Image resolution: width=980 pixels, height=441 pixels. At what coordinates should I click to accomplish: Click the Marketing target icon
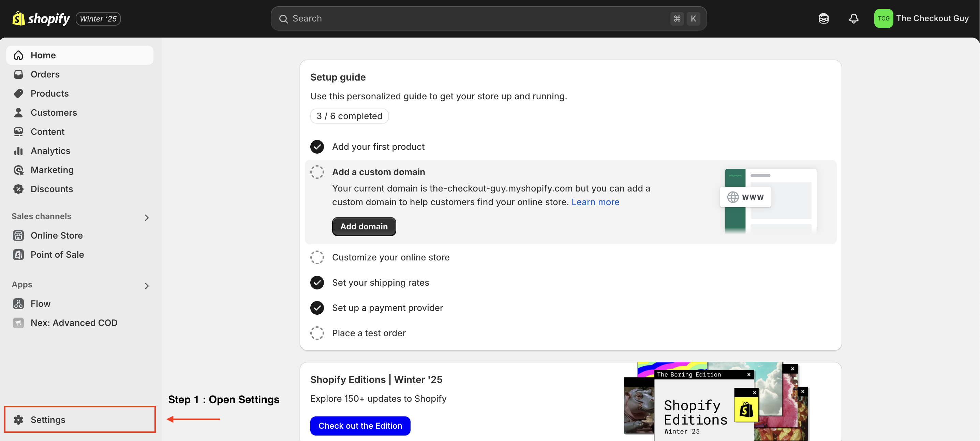(18, 170)
